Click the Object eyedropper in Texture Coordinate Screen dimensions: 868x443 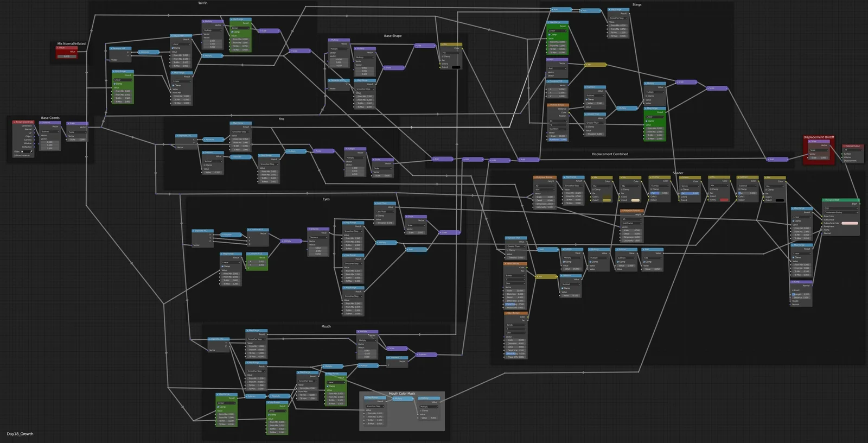pos(31,151)
